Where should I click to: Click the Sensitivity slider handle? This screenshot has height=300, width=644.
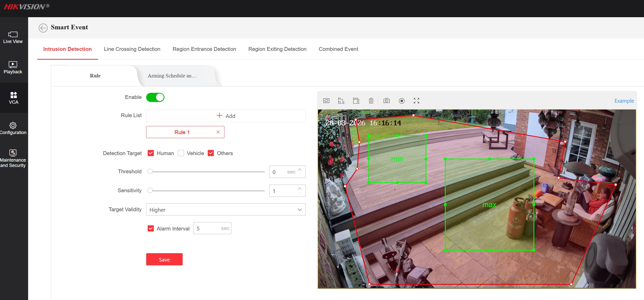(x=150, y=190)
